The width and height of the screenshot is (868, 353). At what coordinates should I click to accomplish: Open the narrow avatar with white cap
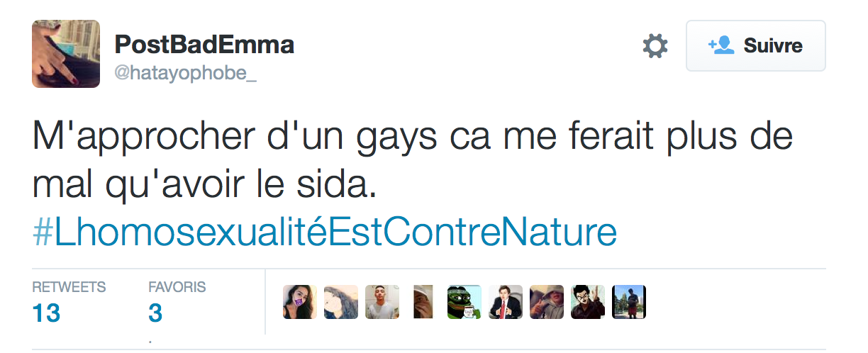click(x=423, y=302)
